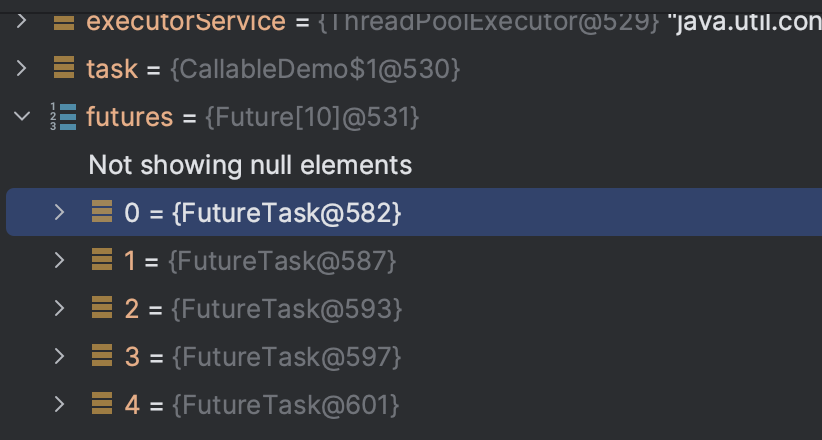This screenshot has width=822, height=440.
Task: Click the icon beside element 3
Action: (x=101, y=356)
